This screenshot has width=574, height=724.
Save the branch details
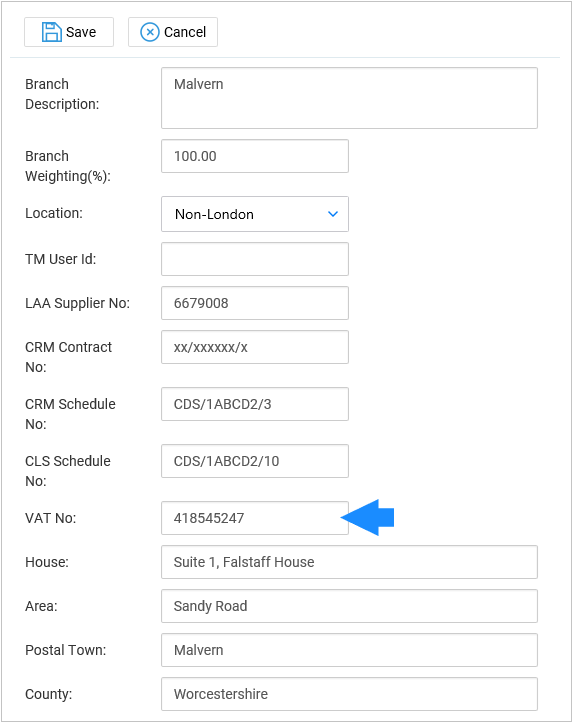click(69, 32)
